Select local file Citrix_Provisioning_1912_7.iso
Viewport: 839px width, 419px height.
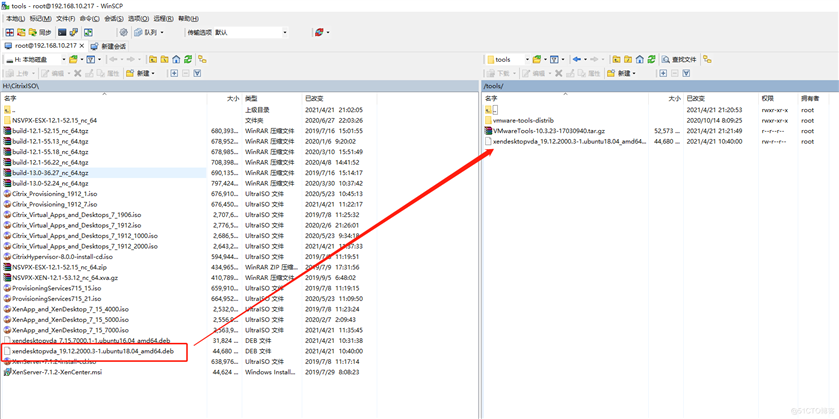[x=55, y=204]
